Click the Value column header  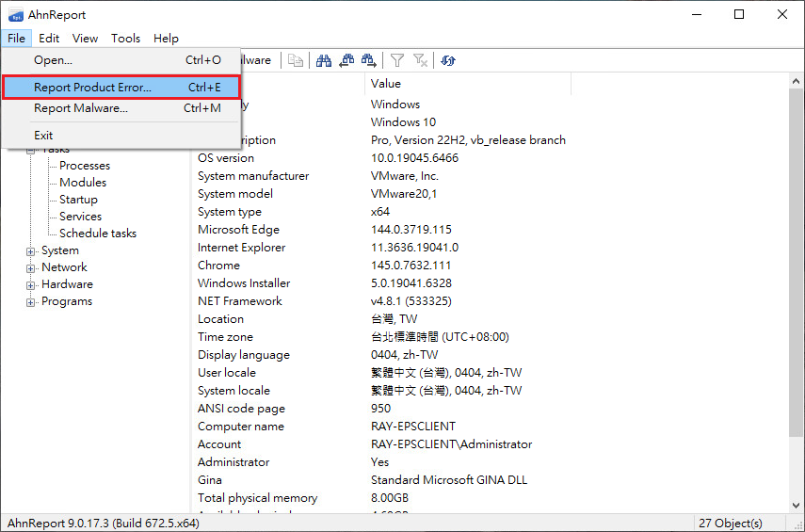[468, 84]
